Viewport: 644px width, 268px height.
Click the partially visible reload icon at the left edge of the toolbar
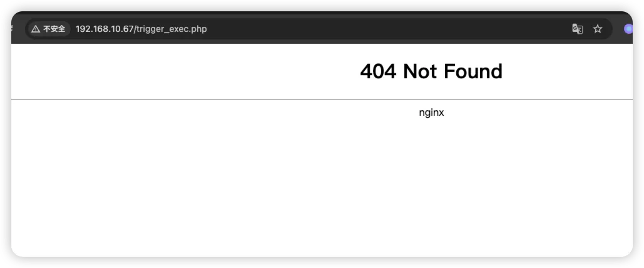[x=13, y=28]
